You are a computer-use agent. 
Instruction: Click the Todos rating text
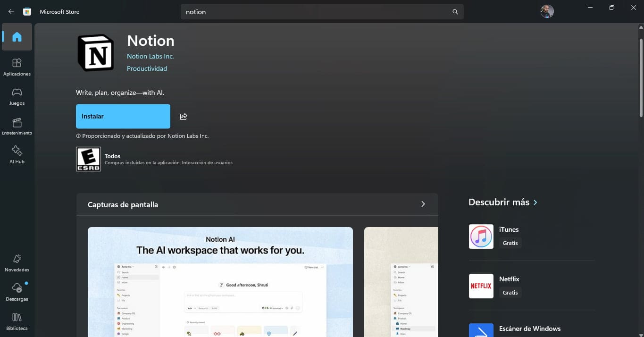coord(112,156)
